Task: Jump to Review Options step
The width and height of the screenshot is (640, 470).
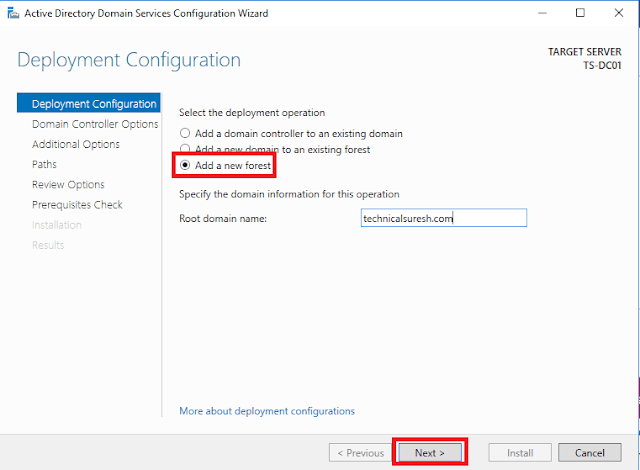Action: click(68, 184)
